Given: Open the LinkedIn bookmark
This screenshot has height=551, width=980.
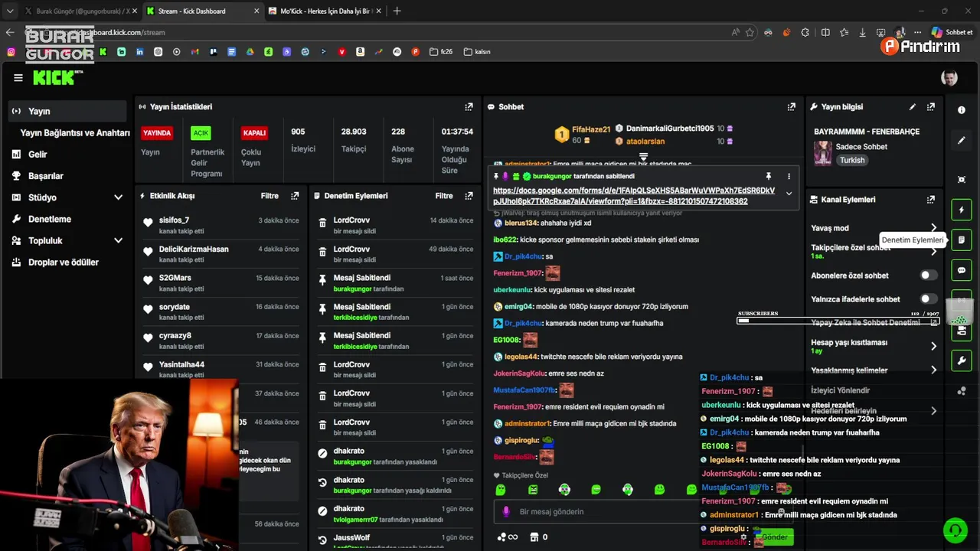Looking at the screenshot, I should pyautogui.click(x=140, y=52).
